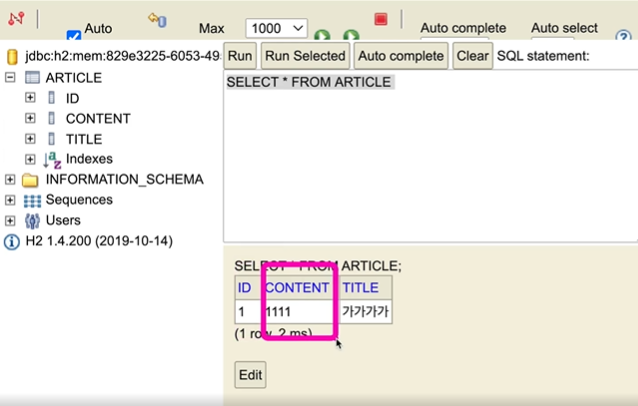Click the Run button

click(x=240, y=56)
